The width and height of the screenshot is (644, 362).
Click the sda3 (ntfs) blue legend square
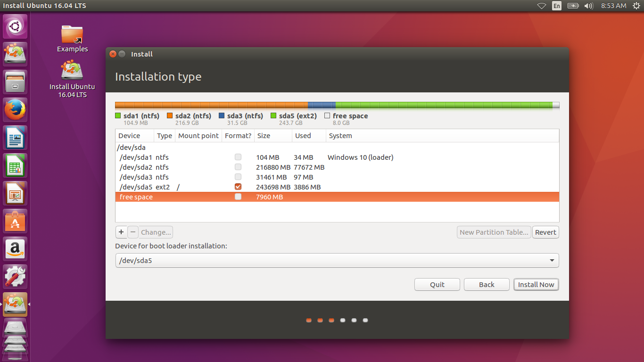[222, 115]
